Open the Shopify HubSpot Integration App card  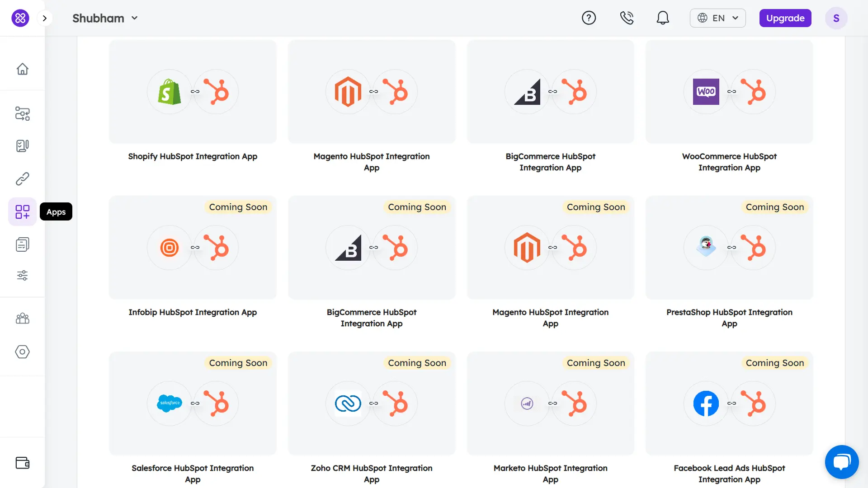[x=192, y=92]
